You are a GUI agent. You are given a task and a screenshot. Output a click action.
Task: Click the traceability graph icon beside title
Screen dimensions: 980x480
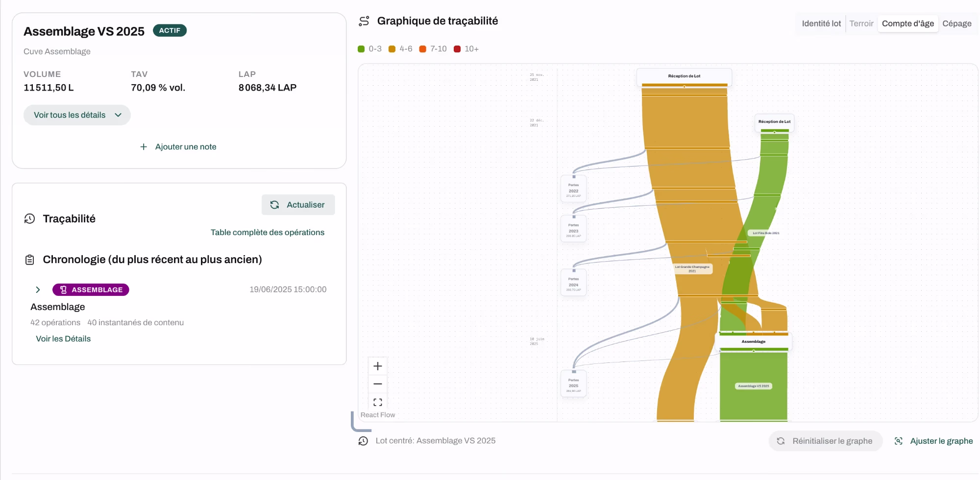364,21
